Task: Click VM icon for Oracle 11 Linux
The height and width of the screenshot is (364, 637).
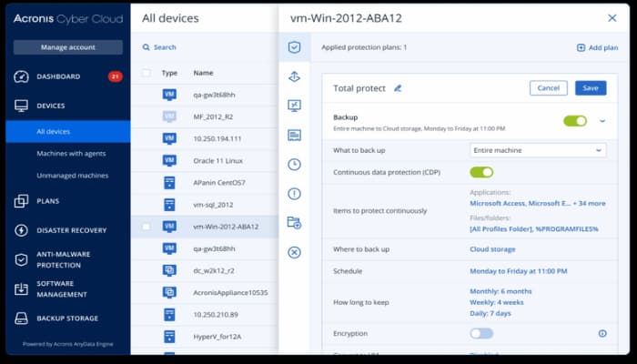Action: point(169,160)
